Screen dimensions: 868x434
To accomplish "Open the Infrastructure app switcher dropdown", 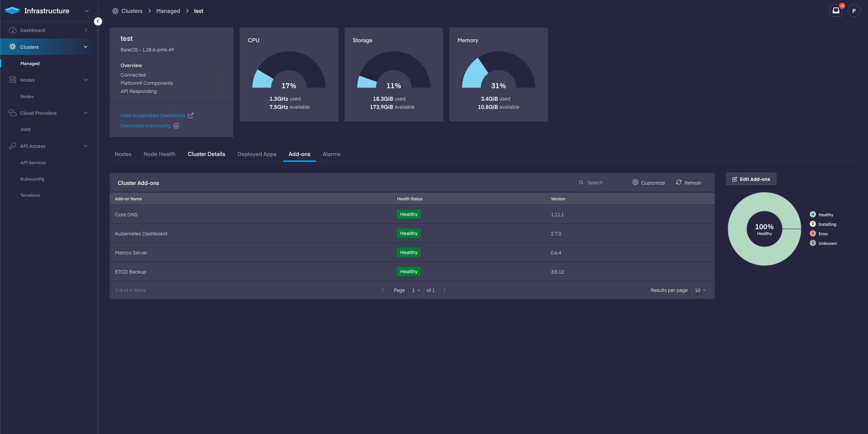I will pyautogui.click(x=87, y=11).
